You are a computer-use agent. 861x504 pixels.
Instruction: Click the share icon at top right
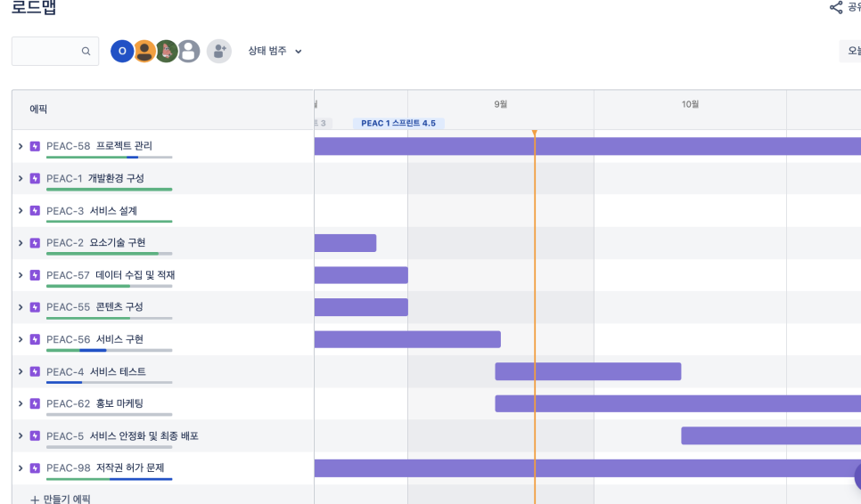click(835, 8)
